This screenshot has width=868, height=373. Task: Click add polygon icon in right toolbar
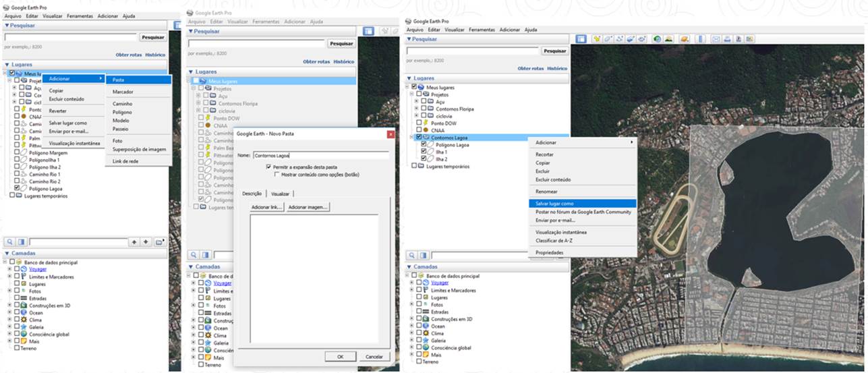608,39
